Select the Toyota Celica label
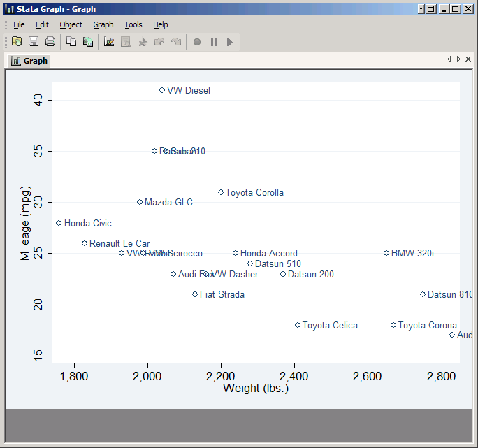 click(x=330, y=326)
